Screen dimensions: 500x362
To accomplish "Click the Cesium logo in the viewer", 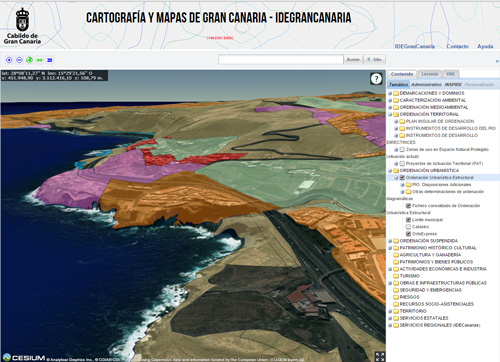I will coord(23,358).
